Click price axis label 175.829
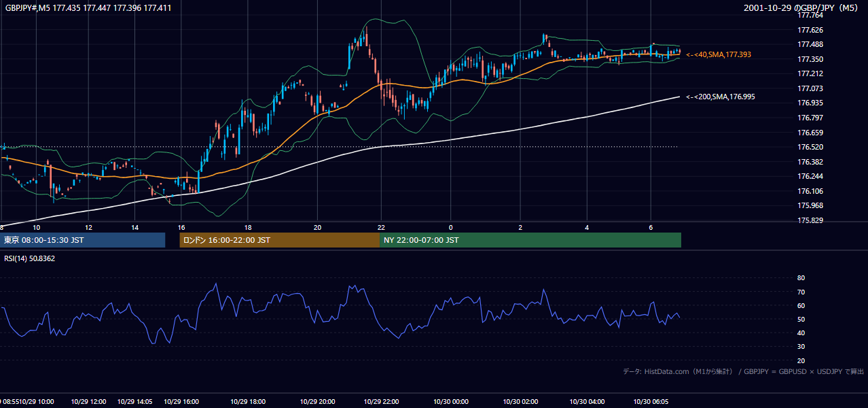This screenshot has height=408, width=868. [810, 220]
